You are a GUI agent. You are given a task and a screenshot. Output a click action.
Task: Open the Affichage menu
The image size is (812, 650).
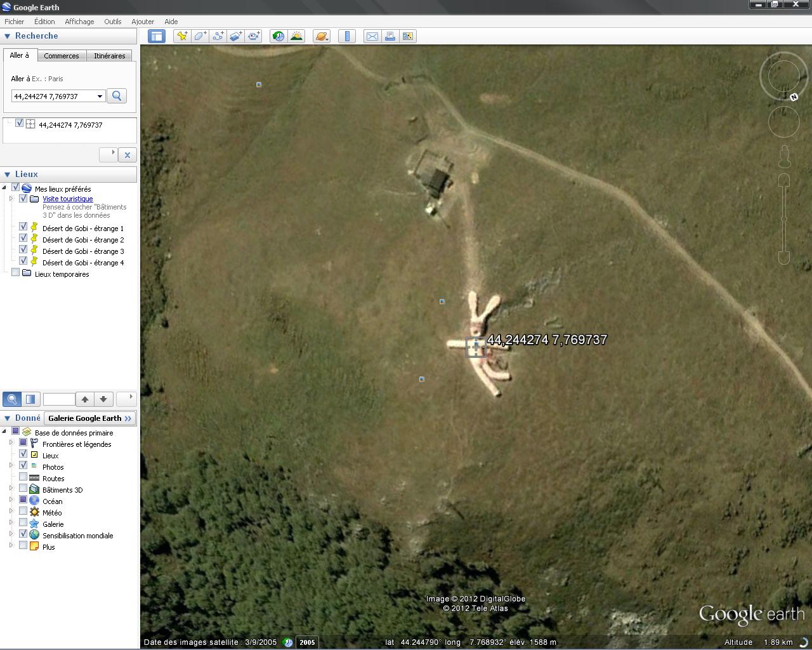pyautogui.click(x=79, y=22)
